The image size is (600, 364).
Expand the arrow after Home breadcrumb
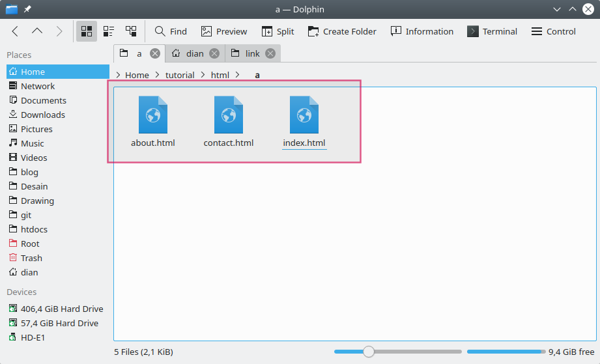(157, 75)
